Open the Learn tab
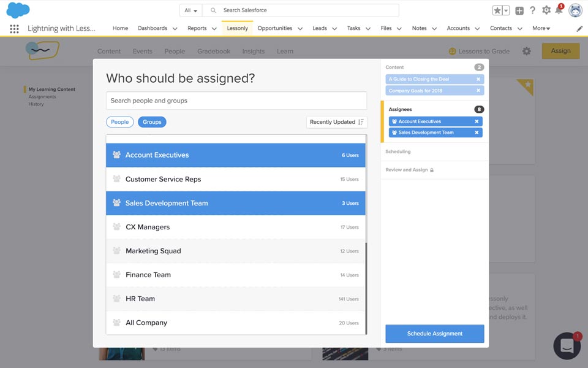Image resolution: width=588 pixels, height=368 pixels. [285, 52]
